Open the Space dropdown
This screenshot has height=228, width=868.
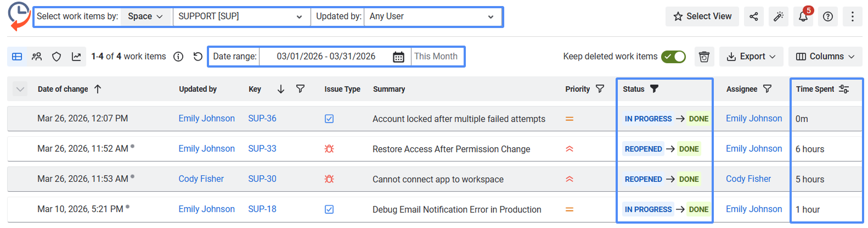click(x=145, y=16)
